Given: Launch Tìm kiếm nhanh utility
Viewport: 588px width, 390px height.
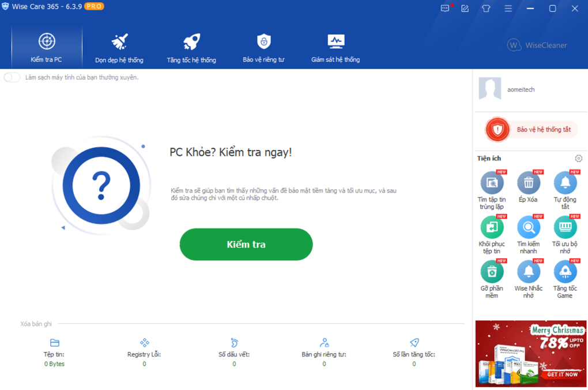Looking at the screenshot, I should point(529,234).
